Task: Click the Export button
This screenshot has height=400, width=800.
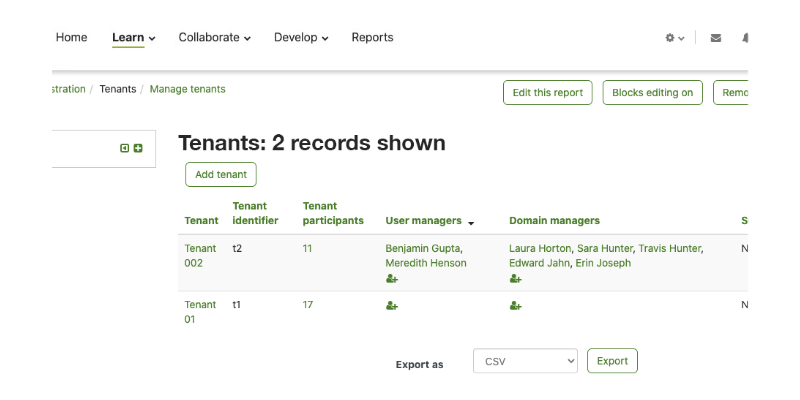Action: (612, 361)
